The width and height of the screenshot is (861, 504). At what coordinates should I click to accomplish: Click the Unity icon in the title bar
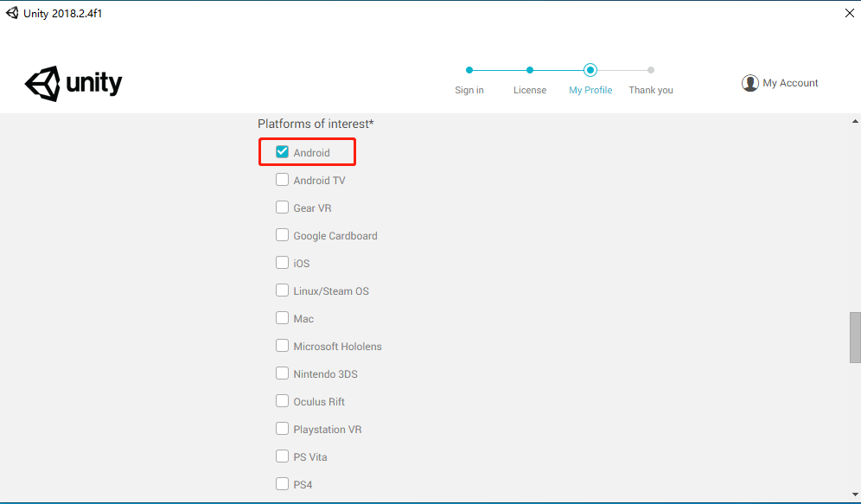(12, 13)
